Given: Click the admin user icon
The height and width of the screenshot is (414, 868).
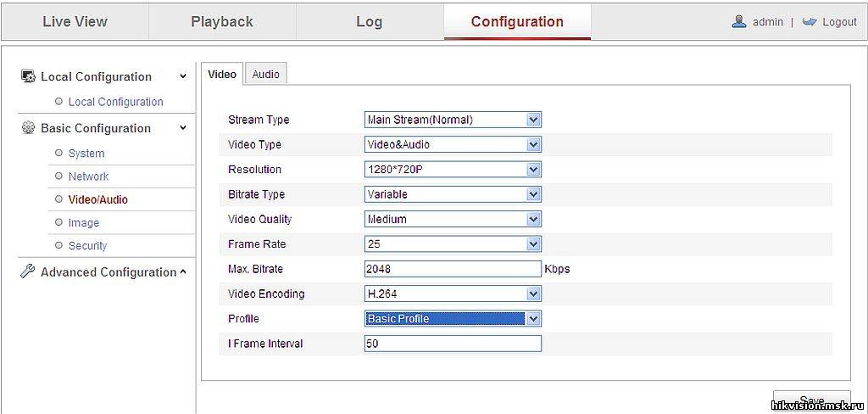Looking at the screenshot, I should [739, 21].
